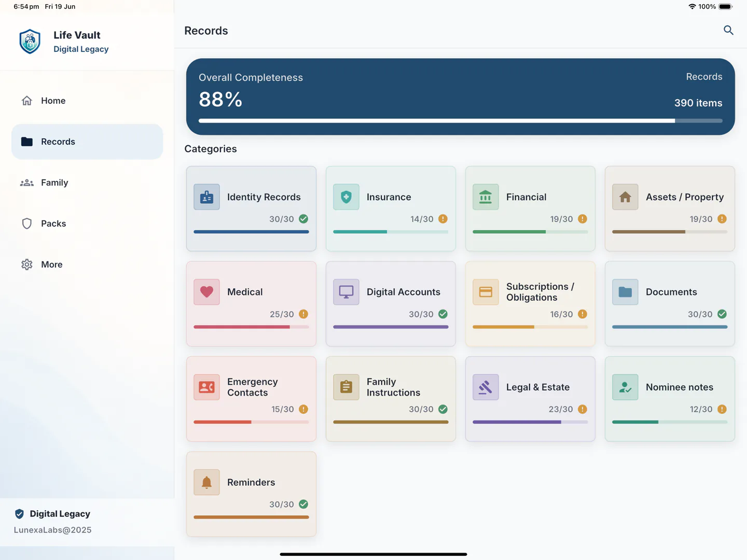Viewport: 747px width, 560px height.
Task: Click the Overall Completeness label
Action: click(x=251, y=77)
